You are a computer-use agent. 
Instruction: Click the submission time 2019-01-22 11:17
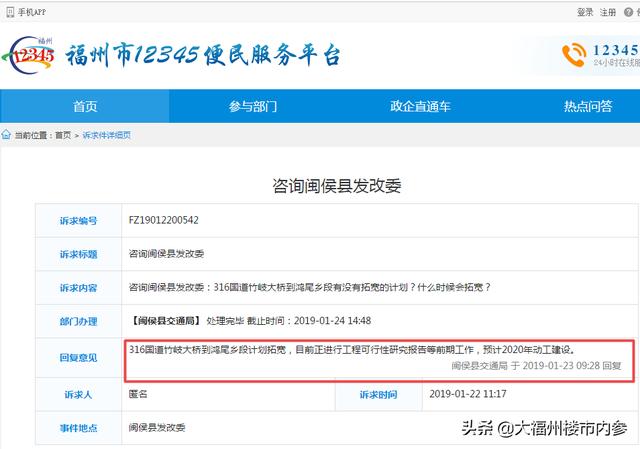(461, 395)
